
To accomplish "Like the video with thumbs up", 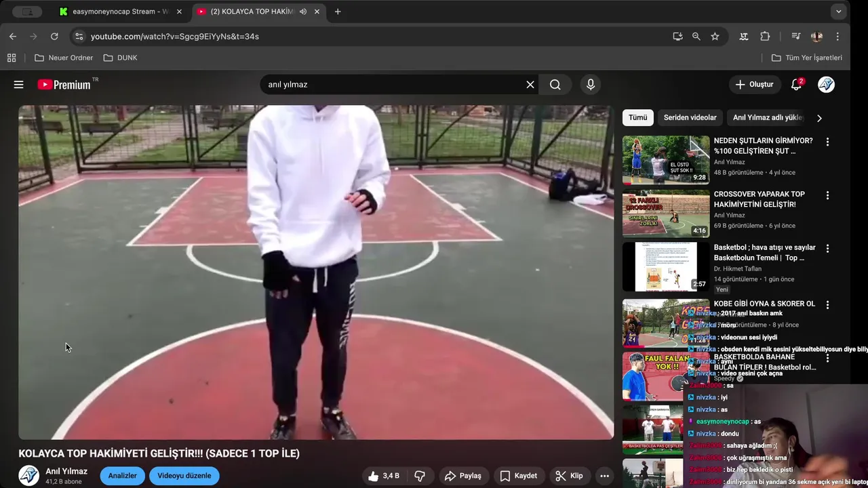I will click(x=384, y=476).
